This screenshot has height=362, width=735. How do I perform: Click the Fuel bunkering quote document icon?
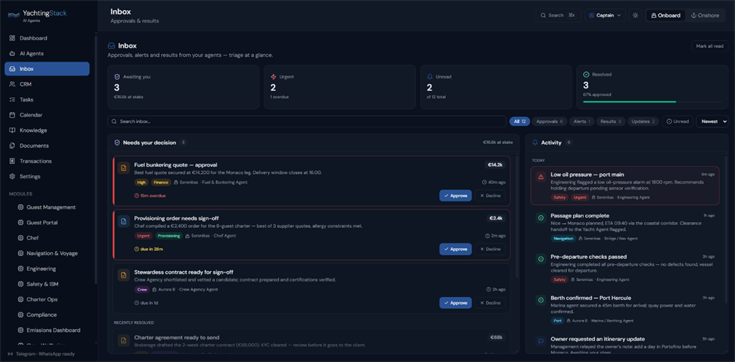tap(124, 168)
